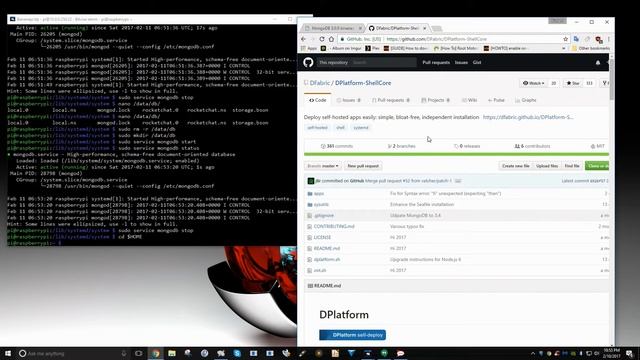
Task: Click Issues in GitHub header
Action: 461,62
